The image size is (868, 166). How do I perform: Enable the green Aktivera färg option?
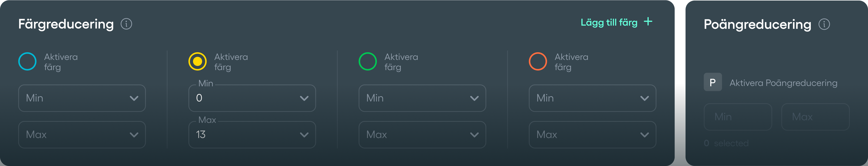tap(368, 61)
